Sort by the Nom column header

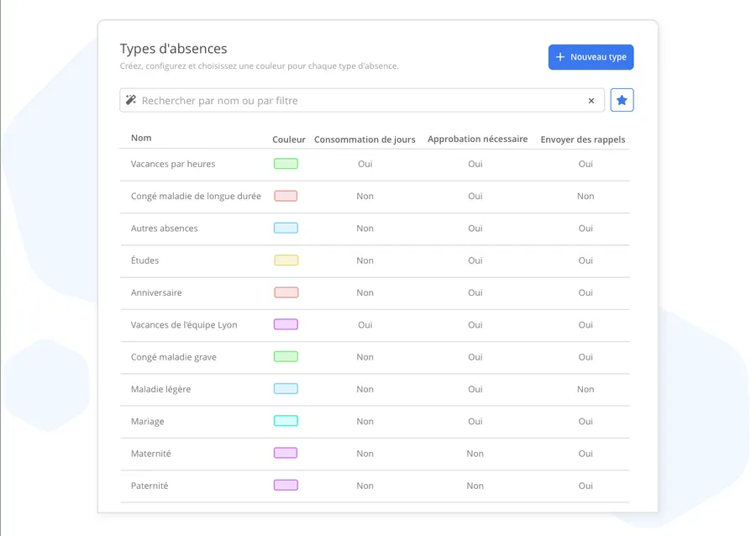tap(141, 138)
